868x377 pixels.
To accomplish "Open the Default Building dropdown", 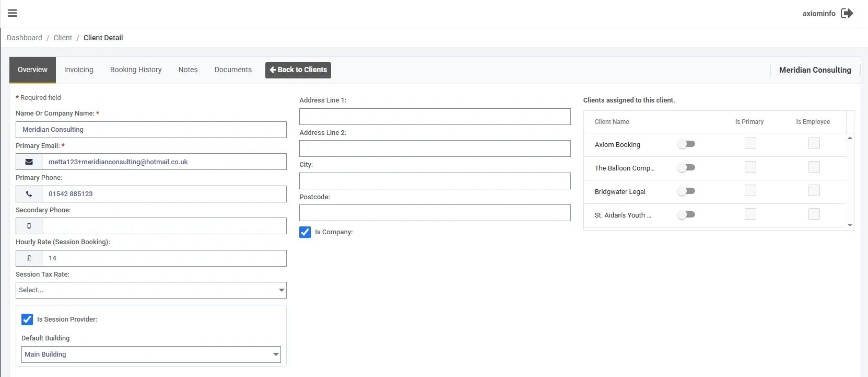I will [x=151, y=355].
